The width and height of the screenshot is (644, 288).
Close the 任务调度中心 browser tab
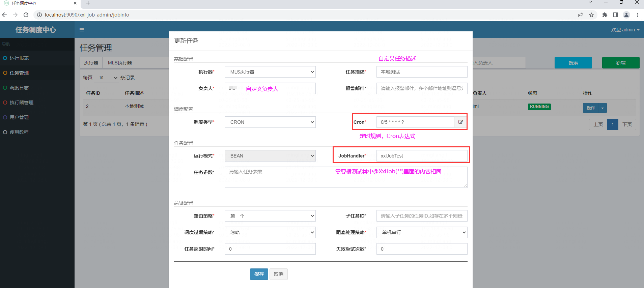coord(75,3)
